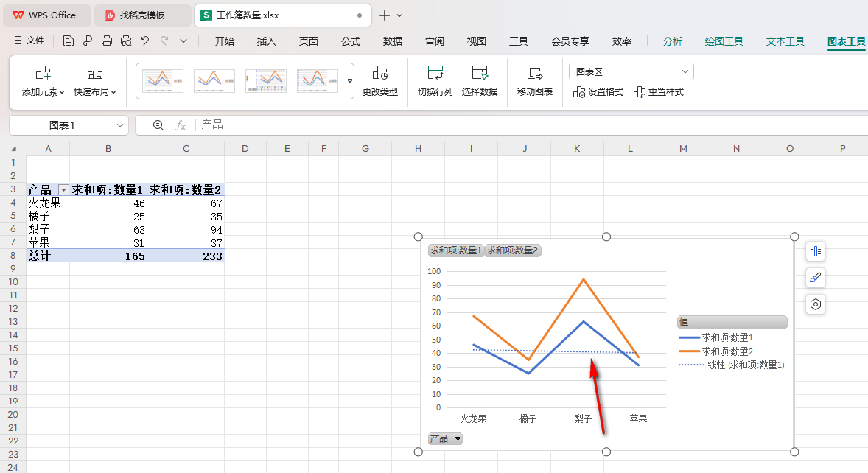Click the new tab plus button

pos(384,15)
